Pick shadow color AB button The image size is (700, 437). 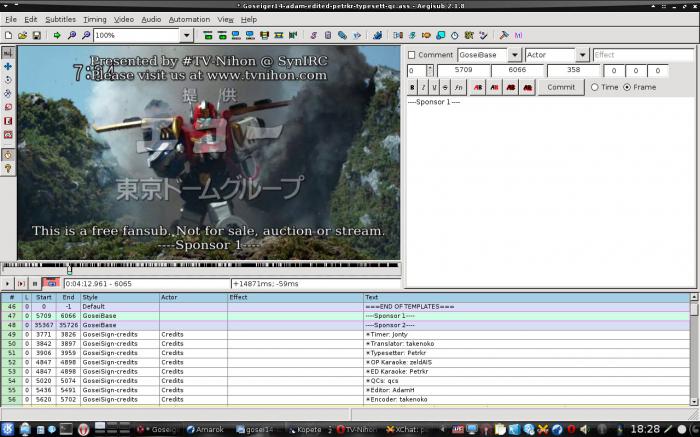[527, 87]
